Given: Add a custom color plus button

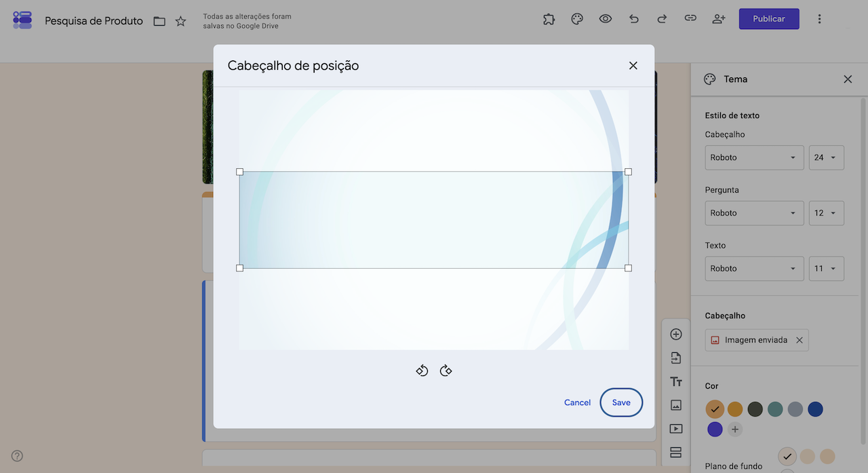Looking at the screenshot, I should point(735,429).
